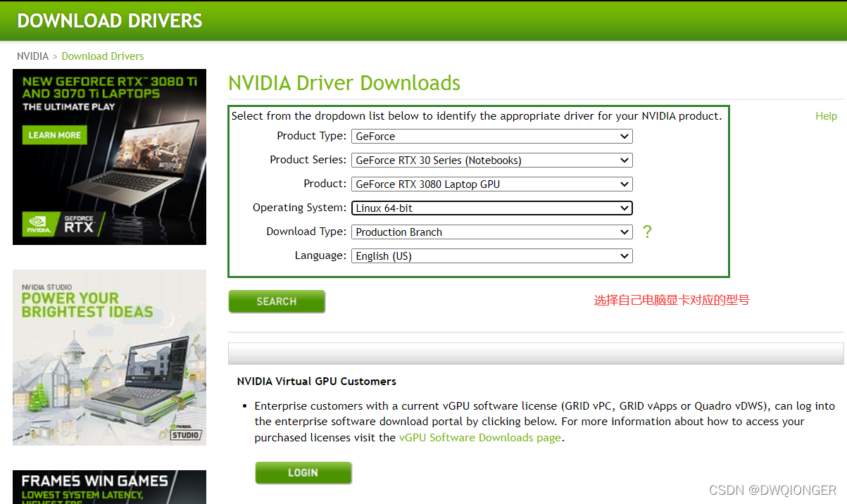Screen dimensions: 847x504
Task: Click the Operating System label
Action: (x=300, y=208)
